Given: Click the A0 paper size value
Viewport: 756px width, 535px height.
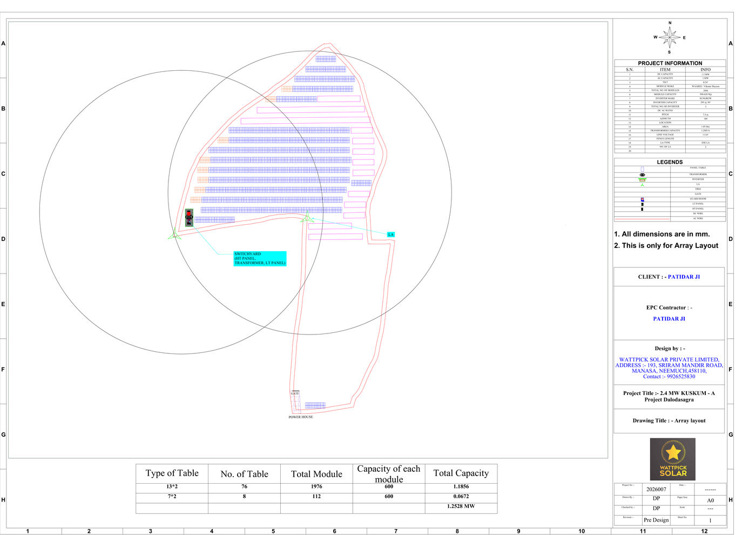Looking at the screenshot, I should [711, 500].
